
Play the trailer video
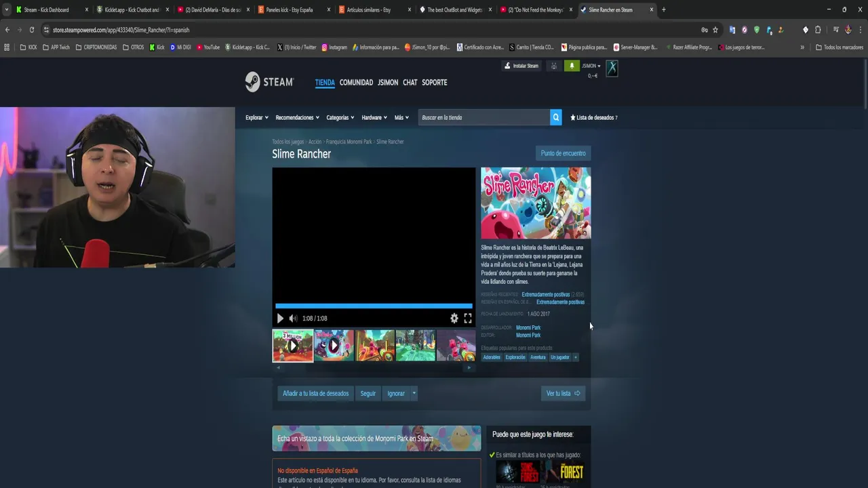[280, 319]
